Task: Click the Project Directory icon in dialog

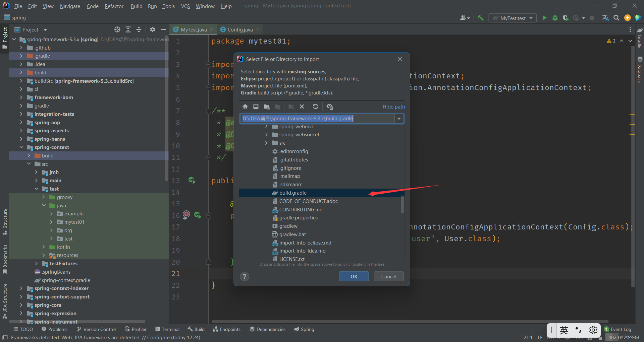Action: click(x=267, y=107)
